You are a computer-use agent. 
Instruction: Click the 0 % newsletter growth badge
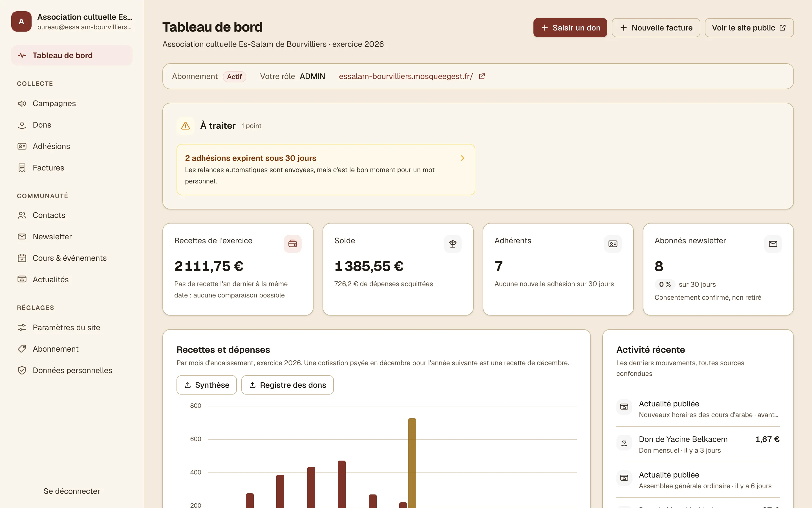665,284
